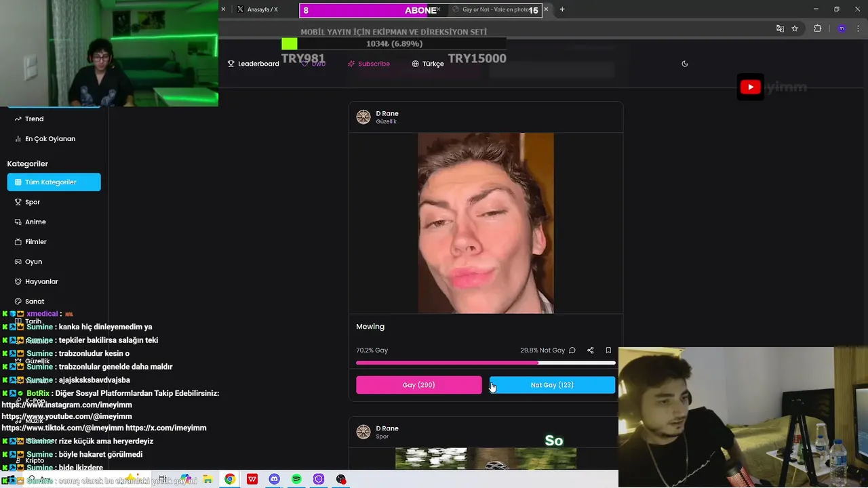The width and height of the screenshot is (868, 488).
Task: Vote Not Gay (123) on Mewing post
Action: coord(552,385)
